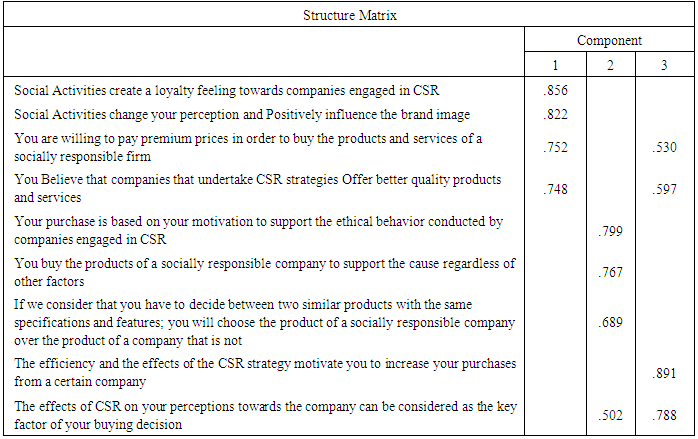Select the .788 value cell
Viewport: 698px width, 439px height.
point(665,415)
